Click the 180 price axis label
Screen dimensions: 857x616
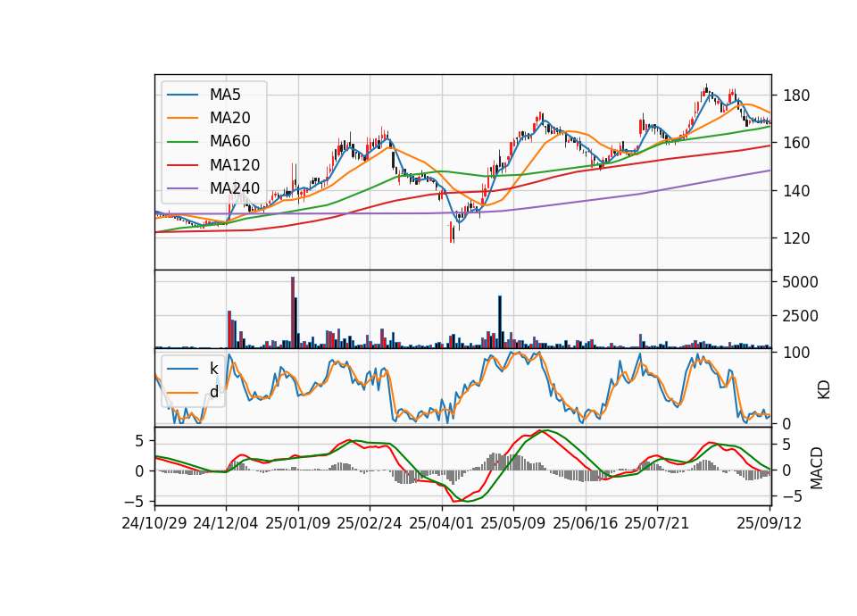(x=796, y=96)
